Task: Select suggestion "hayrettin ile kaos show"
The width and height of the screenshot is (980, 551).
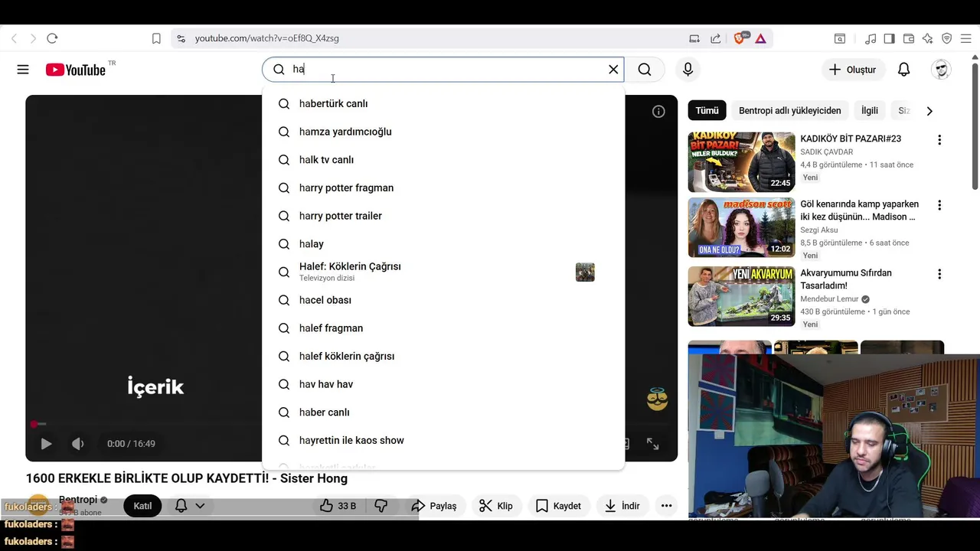Action: pyautogui.click(x=443, y=440)
